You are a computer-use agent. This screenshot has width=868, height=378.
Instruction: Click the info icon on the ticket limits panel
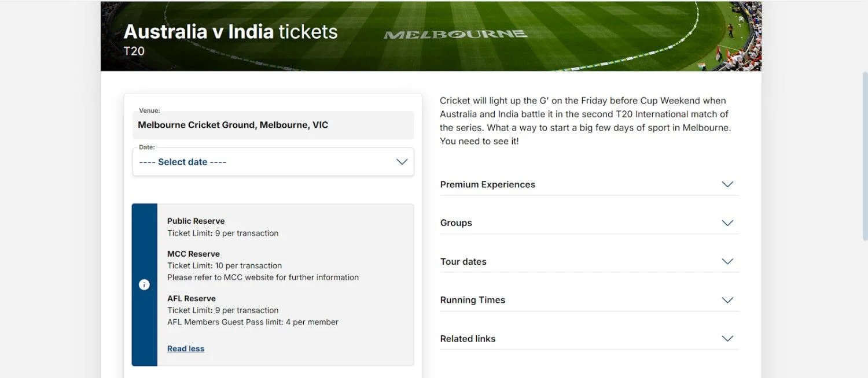[x=144, y=284]
